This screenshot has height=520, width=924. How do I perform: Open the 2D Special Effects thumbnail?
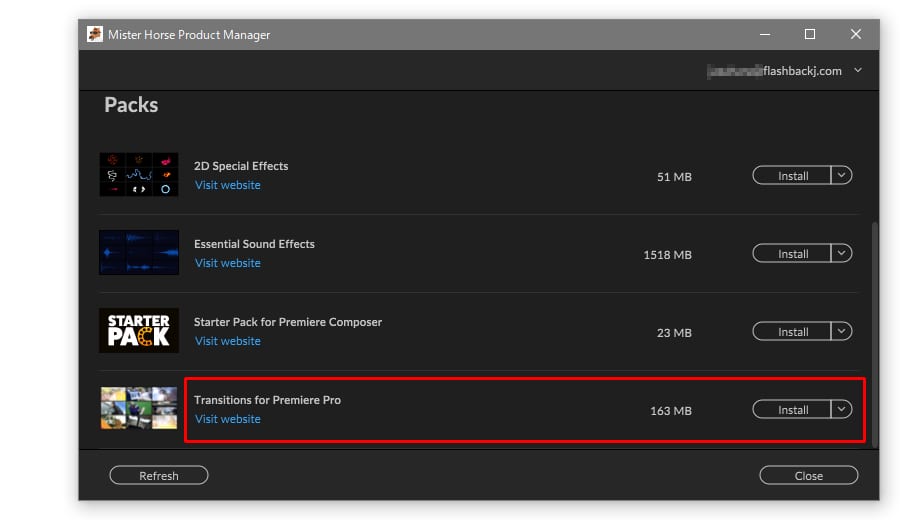tap(139, 175)
